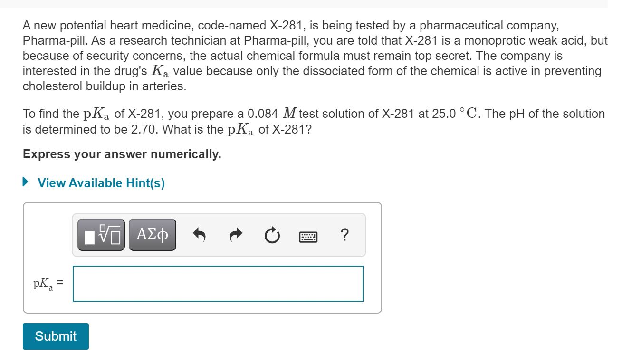Click the keyboard icon in the equation toolbar
Viewport: 622px width, 364px height.
pyautogui.click(x=309, y=234)
